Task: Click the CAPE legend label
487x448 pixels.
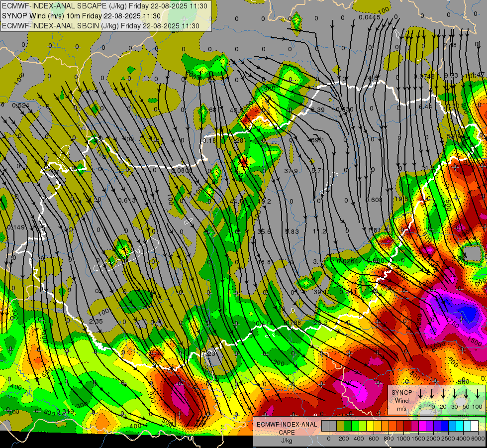Action: pyautogui.click(x=287, y=433)
